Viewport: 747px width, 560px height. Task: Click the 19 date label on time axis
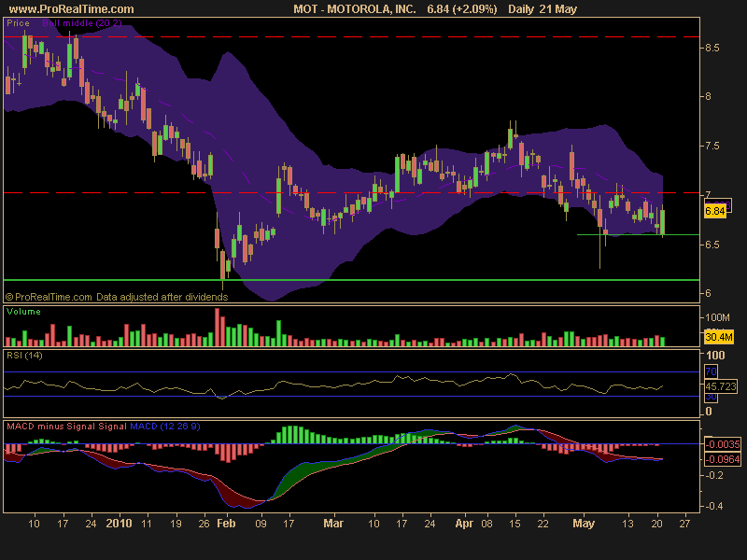[x=176, y=524]
